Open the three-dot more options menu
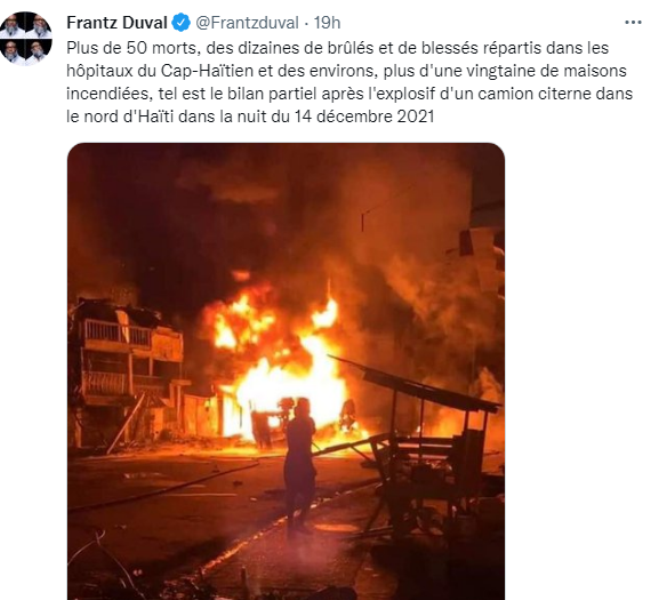 tap(633, 22)
